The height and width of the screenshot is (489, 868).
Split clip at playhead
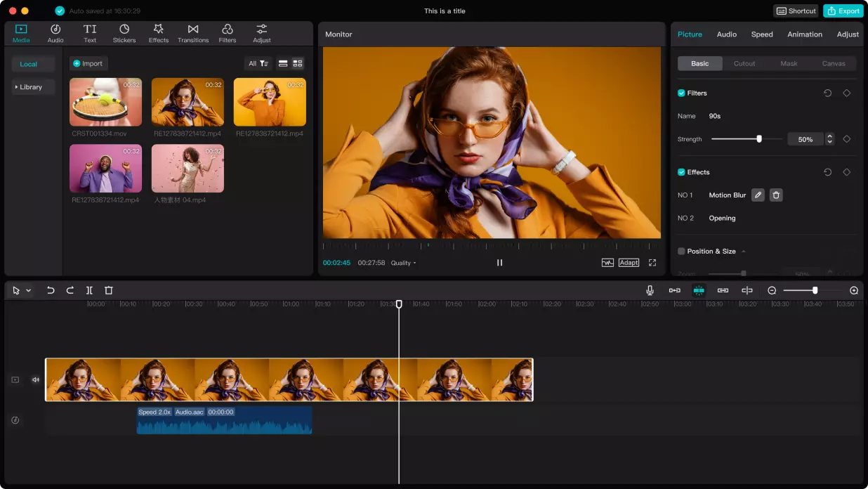coord(89,290)
